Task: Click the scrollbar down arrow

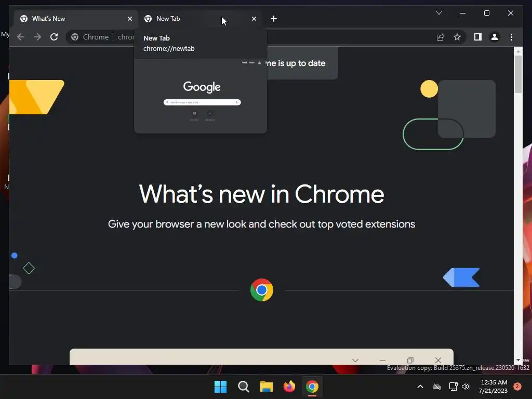Action: point(518,360)
